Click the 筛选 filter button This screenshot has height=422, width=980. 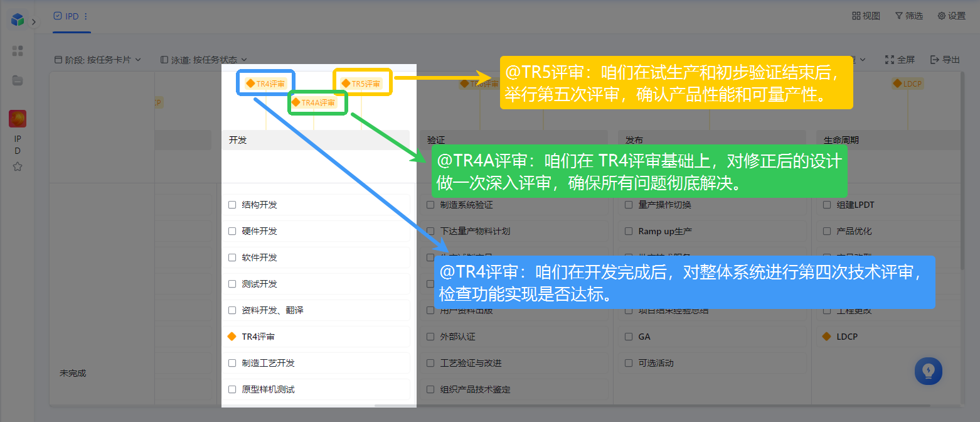click(908, 16)
